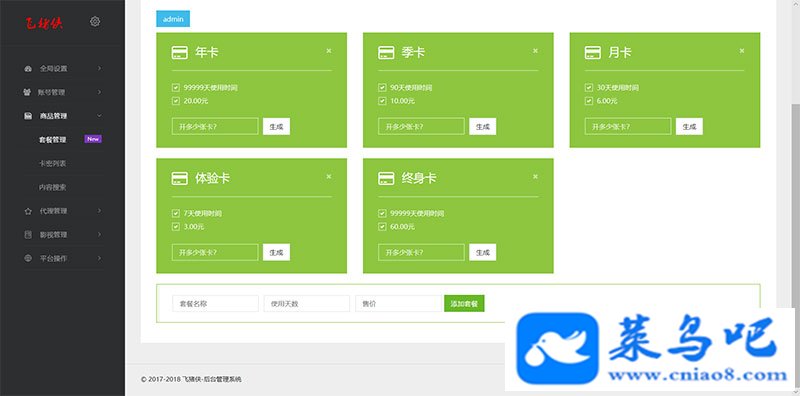Toggle 年卡 99999天使用时间 checkbox

(176, 88)
